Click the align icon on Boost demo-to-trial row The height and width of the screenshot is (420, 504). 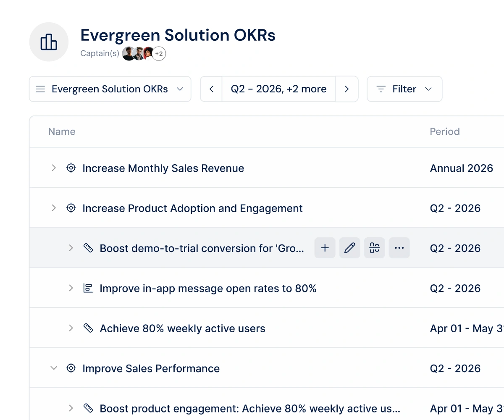(375, 248)
